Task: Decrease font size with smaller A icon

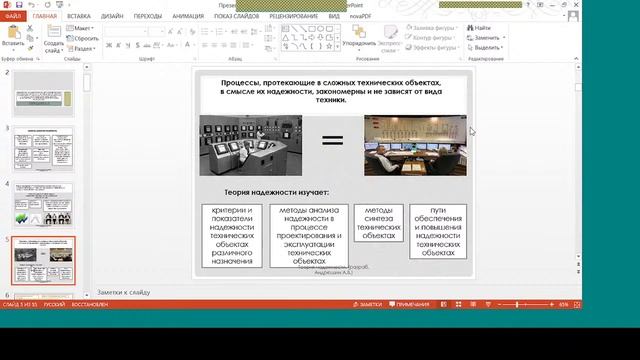Action: (x=180, y=31)
